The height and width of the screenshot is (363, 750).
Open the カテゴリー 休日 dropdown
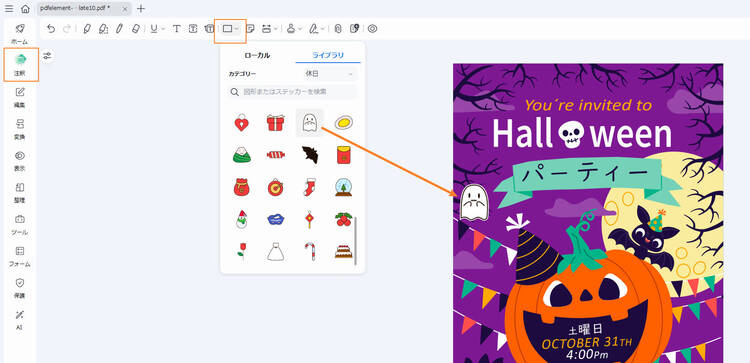(x=330, y=74)
